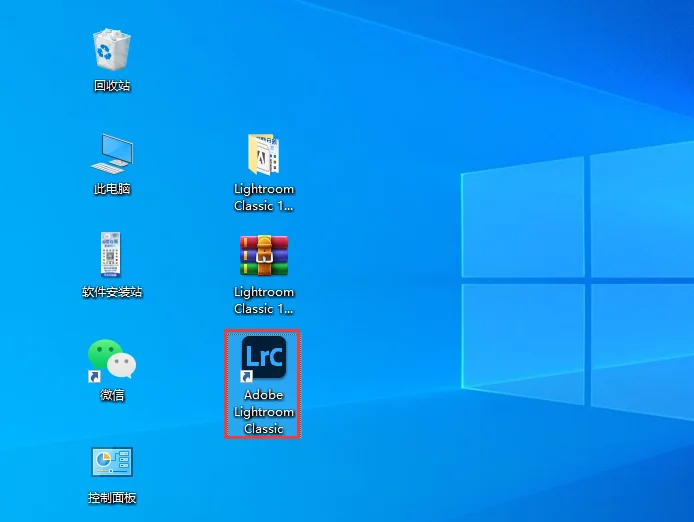Screen dimensions: 694x522
Task: Select the Lightroom Classic WinRAR archive icon
Action: [264, 255]
